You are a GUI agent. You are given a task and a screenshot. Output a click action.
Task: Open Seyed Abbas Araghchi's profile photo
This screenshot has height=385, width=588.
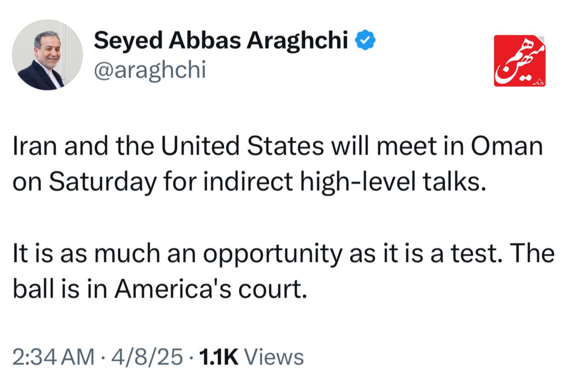click(47, 55)
